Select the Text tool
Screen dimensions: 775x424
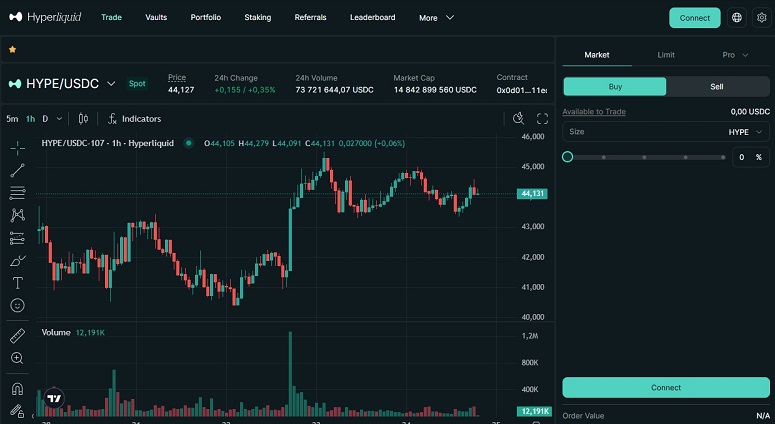coord(17,283)
